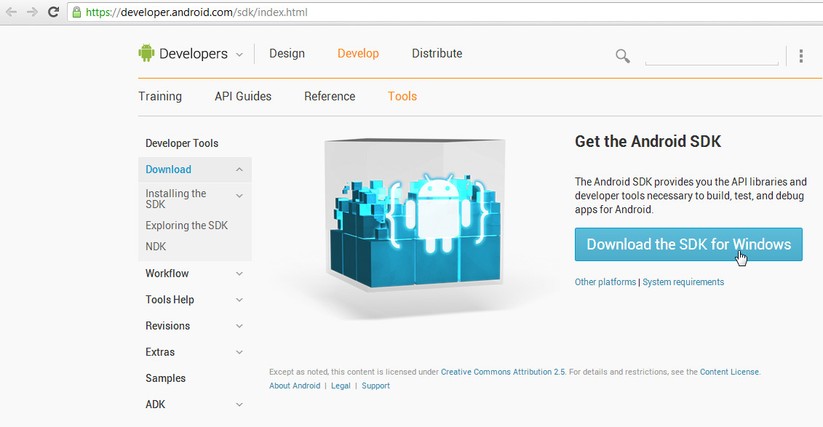823x427 pixels.
Task: Select ADK in the sidebar
Action: tap(155, 404)
